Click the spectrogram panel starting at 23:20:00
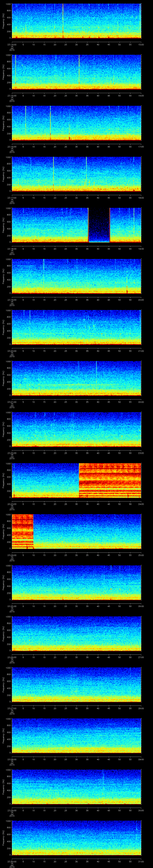This screenshot has width=153, height=868. [77, 327]
